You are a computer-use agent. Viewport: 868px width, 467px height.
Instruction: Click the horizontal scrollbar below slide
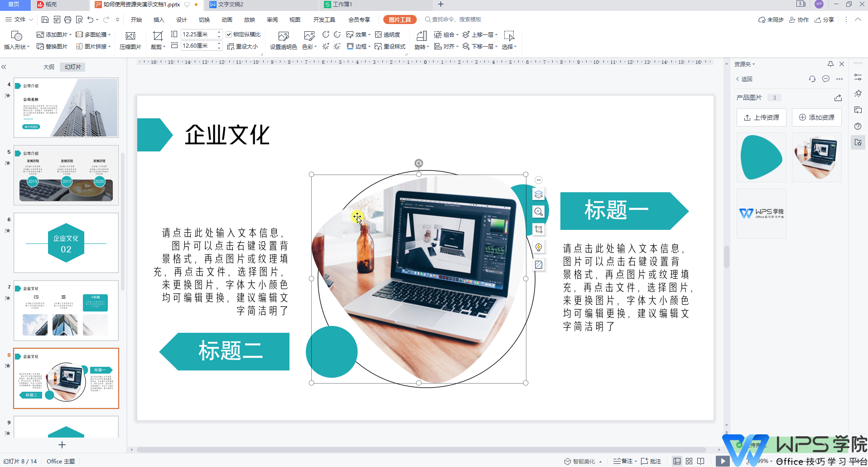(x=421, y=450)
